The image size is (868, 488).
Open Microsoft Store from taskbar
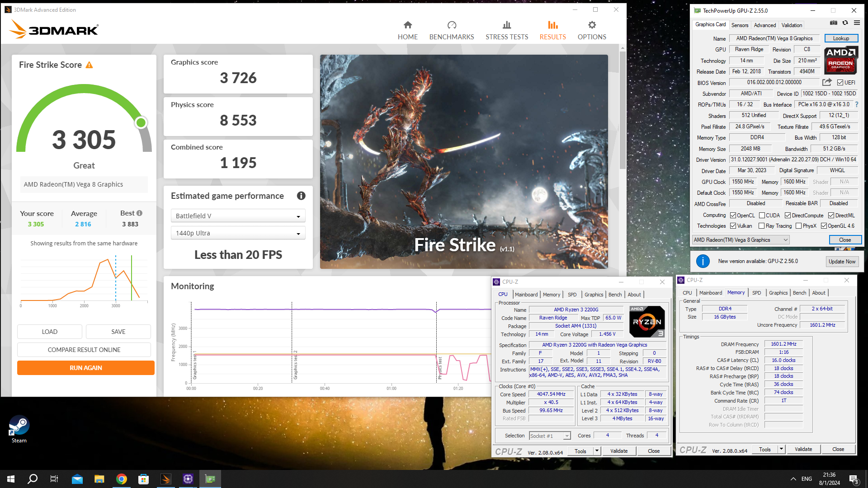tap(143, 479)
